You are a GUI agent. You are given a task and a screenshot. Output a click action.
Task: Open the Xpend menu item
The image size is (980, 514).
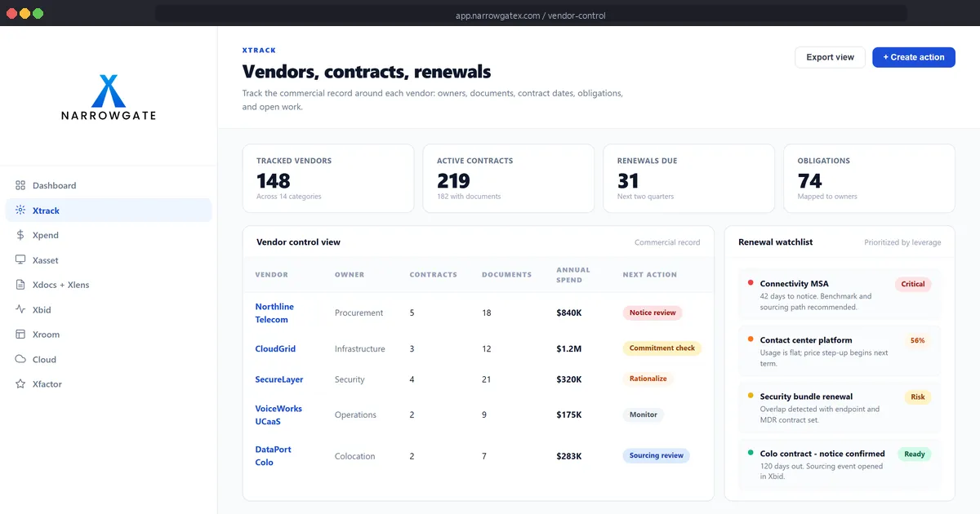[x=109, y=235]
